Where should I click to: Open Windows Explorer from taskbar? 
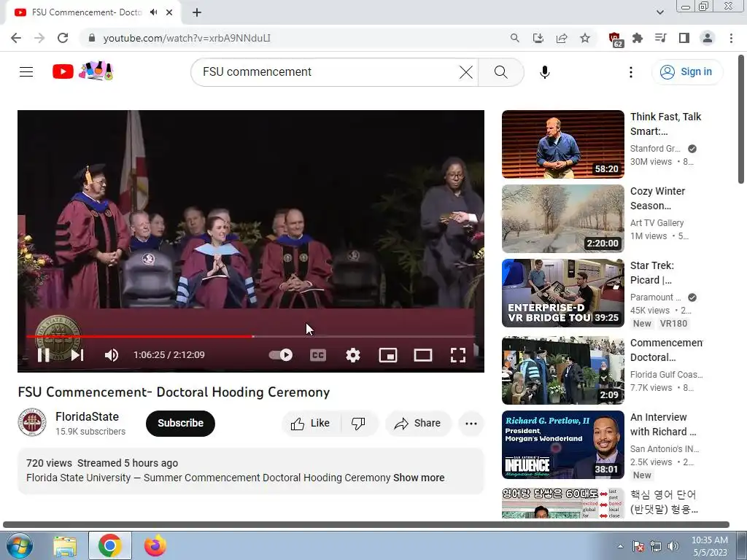pyautogui.click(x=65, y=546)
